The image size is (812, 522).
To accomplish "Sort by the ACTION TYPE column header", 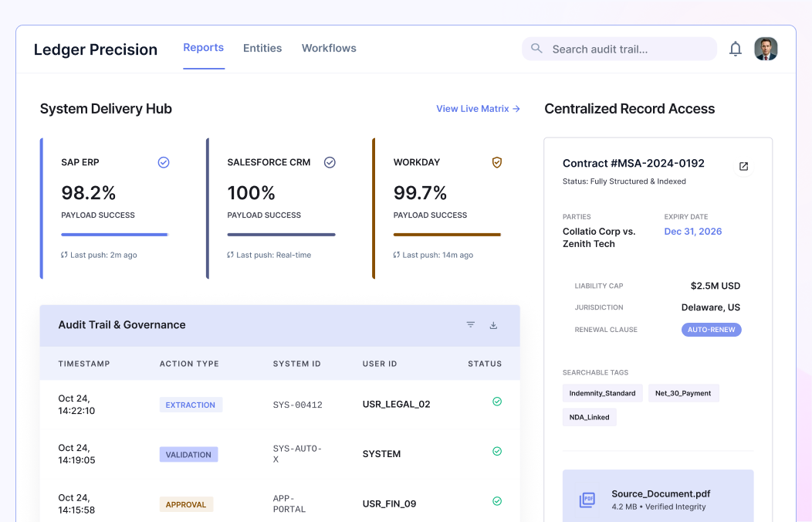I will pos(189,364).
